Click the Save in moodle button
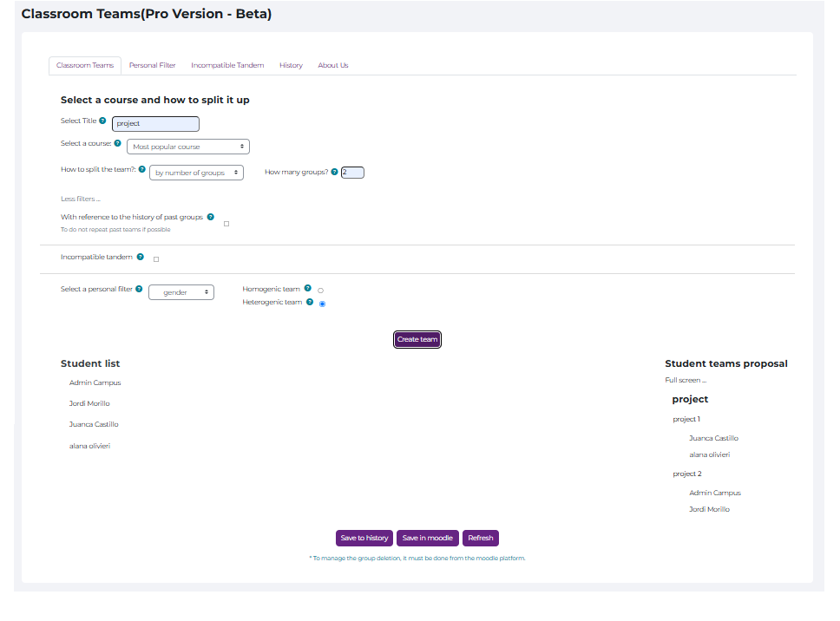The width and height of the screenshot is (840, 621). 427,538
